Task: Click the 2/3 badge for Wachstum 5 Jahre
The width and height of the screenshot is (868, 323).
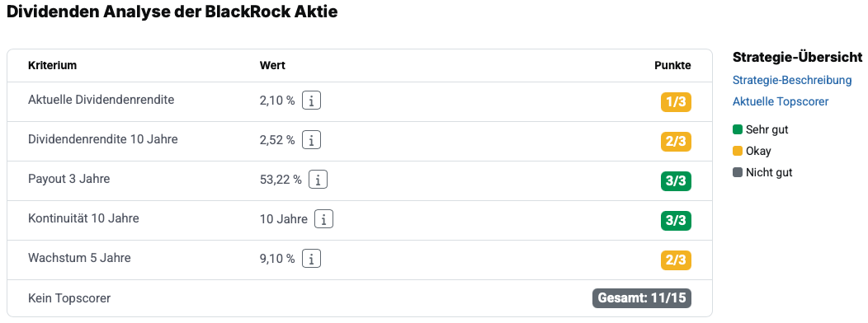Action: tap(676, 260)
